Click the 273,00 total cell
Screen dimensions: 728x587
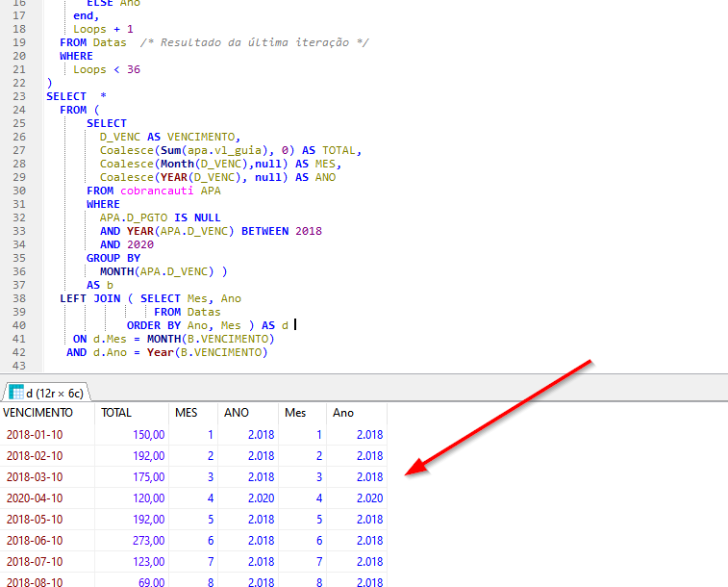pyautogui.click(x=148, y=541)
